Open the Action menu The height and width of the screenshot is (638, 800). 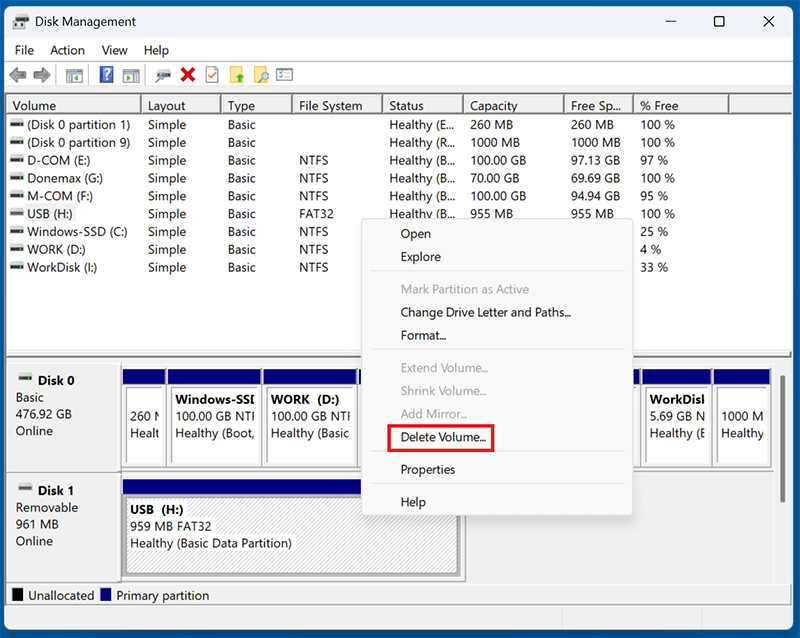pyautogui.click(x=67, y=50)
